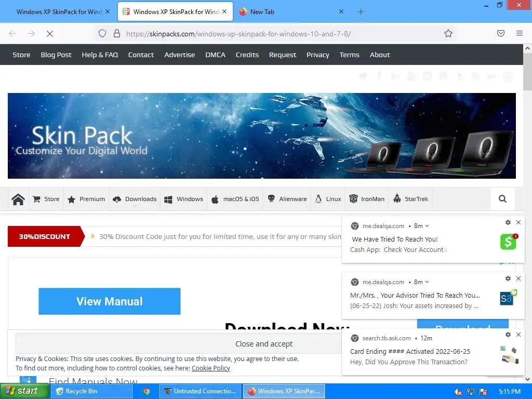
Task: Click the scrollbar down arrow
Action: click(x=528, y=379)
